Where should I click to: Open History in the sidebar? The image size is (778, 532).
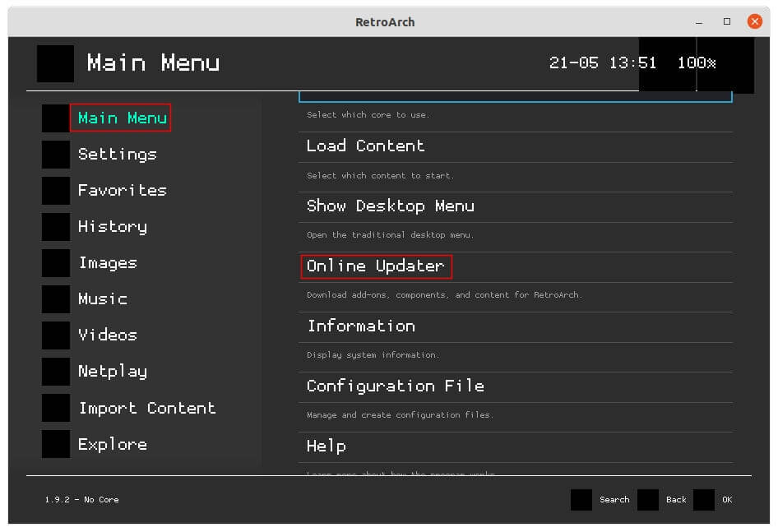(113, 227)
